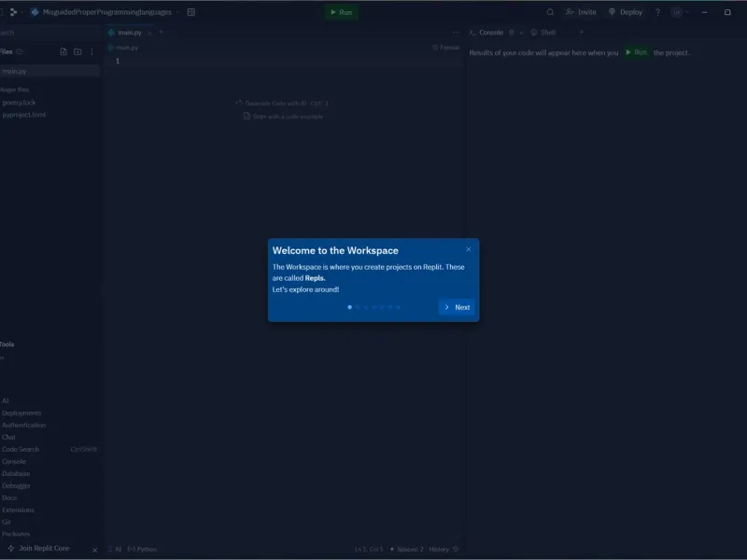The height and width of the screenshot is (560, 747).
Task: Click the sidebar search field
Action: pos(50,33)
